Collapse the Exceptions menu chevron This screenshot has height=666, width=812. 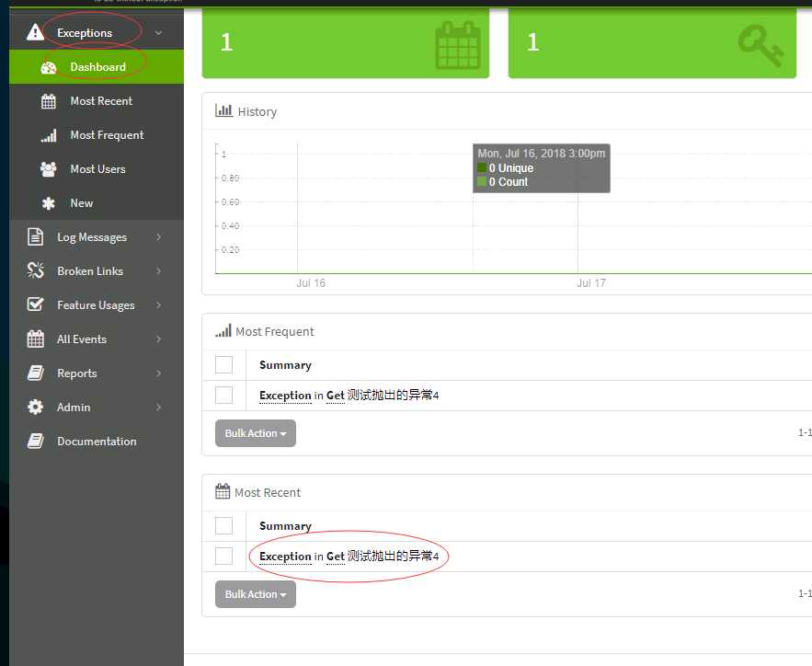click(x=158, y=32)
